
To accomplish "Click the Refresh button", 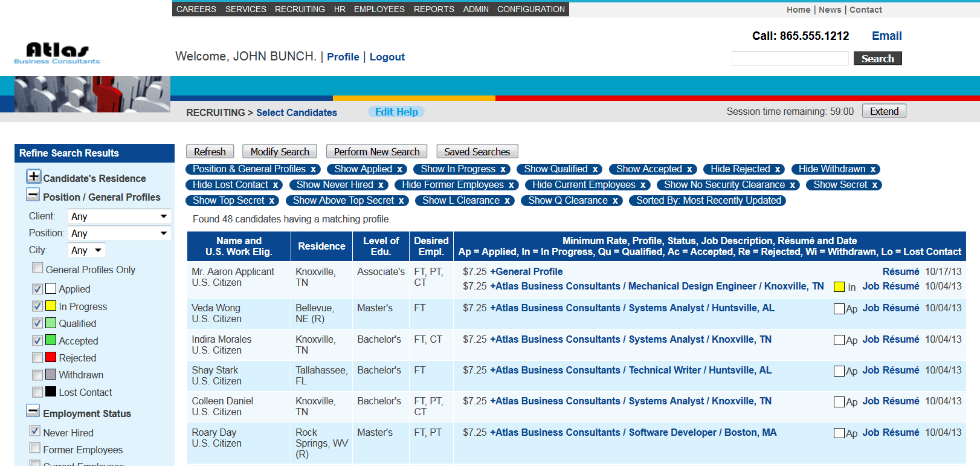I will (210, 152).
